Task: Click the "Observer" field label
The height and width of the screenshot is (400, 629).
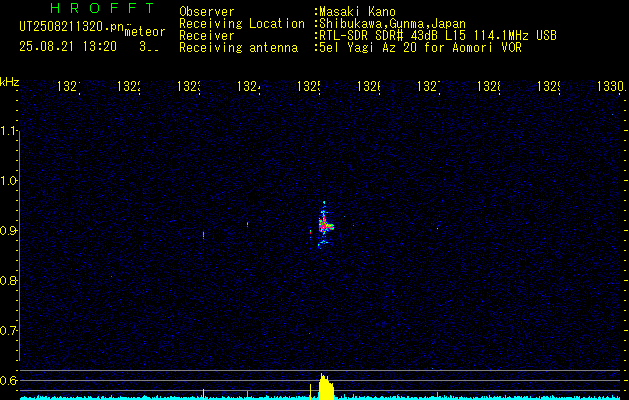Action: click(207, 12)
